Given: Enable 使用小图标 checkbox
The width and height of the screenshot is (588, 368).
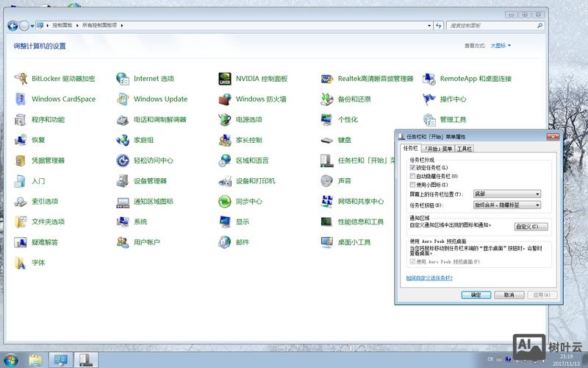Looking at the screenshot, I should click(x=412, y=185).
